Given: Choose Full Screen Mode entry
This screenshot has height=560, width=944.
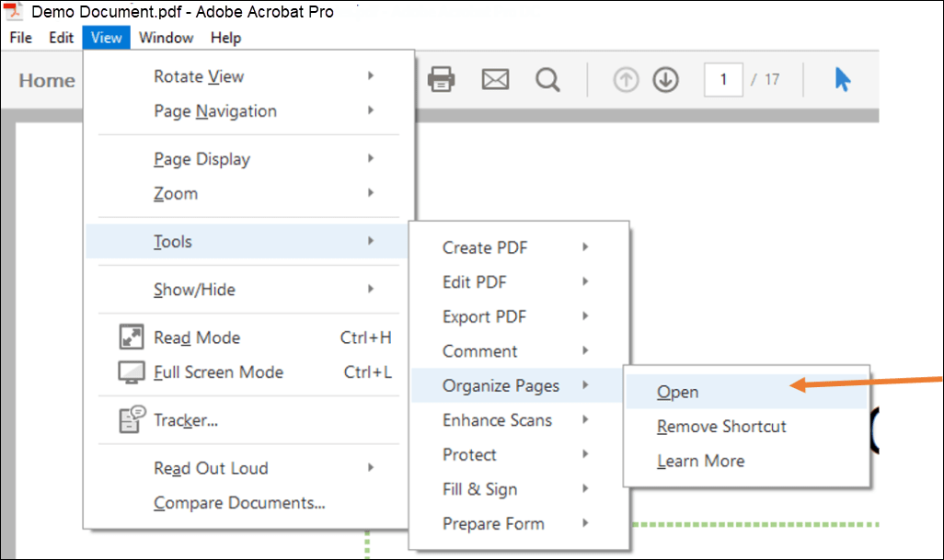Looking at the screenshot, I should [x=248, y=371].
